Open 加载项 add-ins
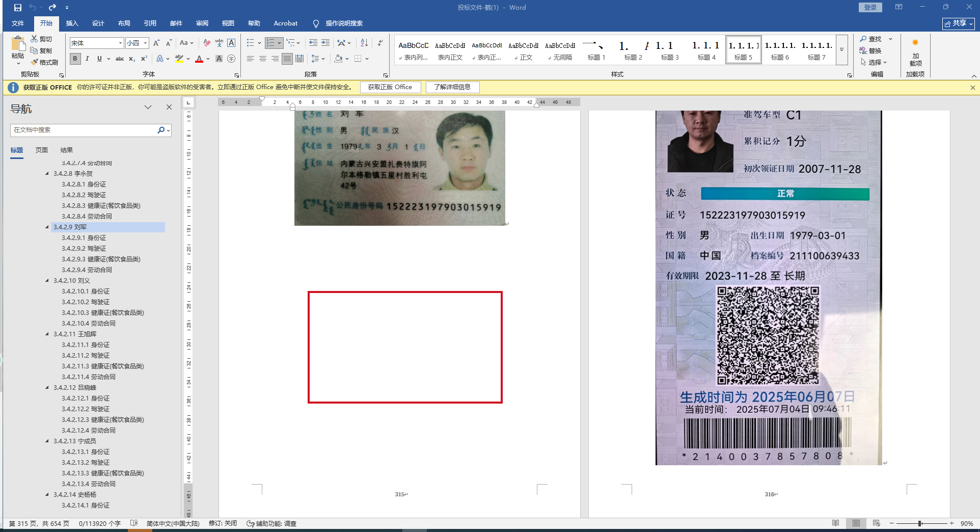The width and height of the screenshot is (980, 532). [x=915, y=53]
